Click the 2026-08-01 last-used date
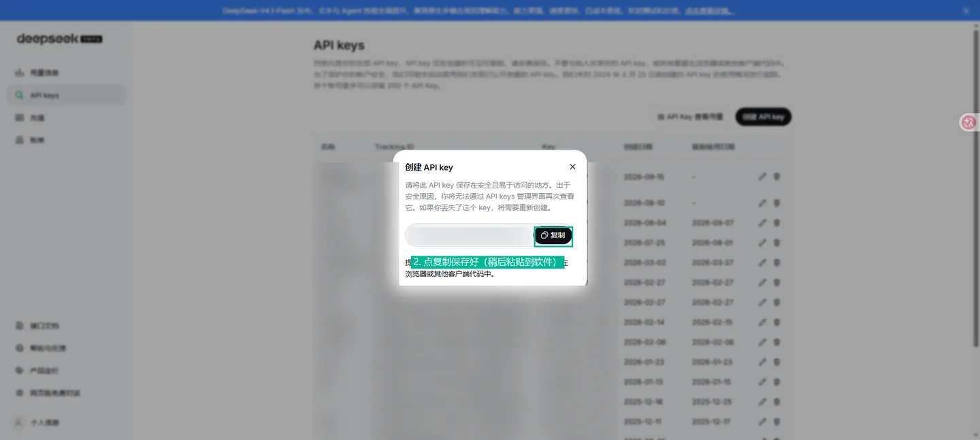Image resolution: width=980 pixels, height=440 pixels. coord(713,243)
